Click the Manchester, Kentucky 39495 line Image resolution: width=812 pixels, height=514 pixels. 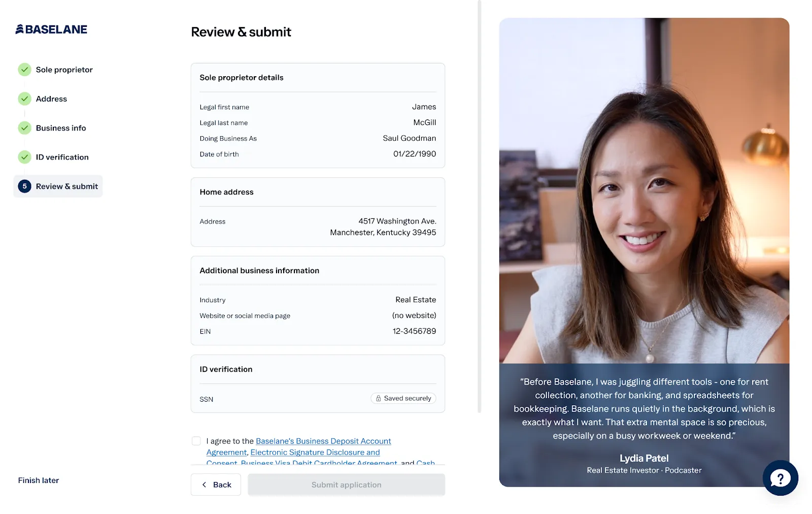[383, 233]
